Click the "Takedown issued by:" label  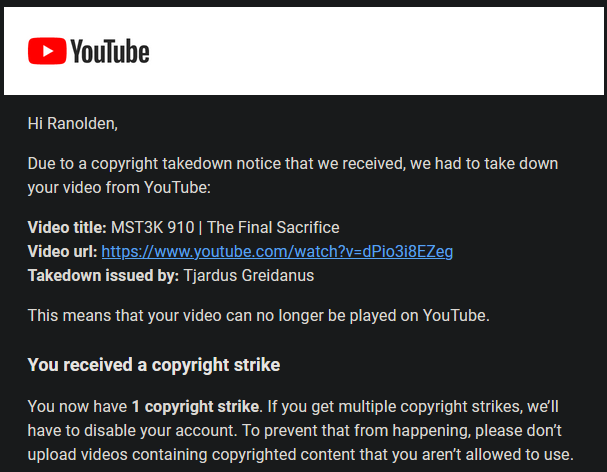coord(103,274)
